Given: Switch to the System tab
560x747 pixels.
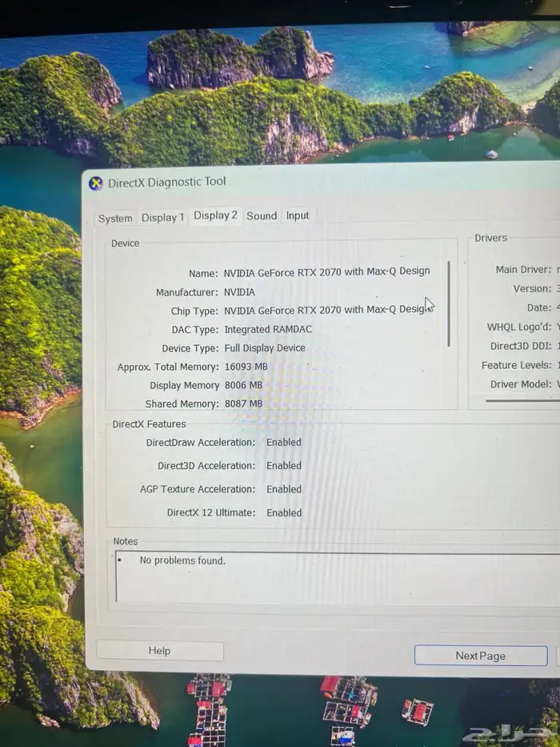Looking at the screenshot, I should [115, 219].
